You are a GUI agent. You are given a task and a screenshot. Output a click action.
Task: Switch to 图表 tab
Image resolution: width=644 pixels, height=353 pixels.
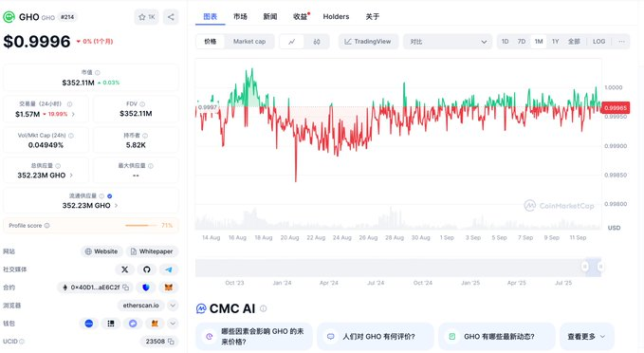click(211, 16)
